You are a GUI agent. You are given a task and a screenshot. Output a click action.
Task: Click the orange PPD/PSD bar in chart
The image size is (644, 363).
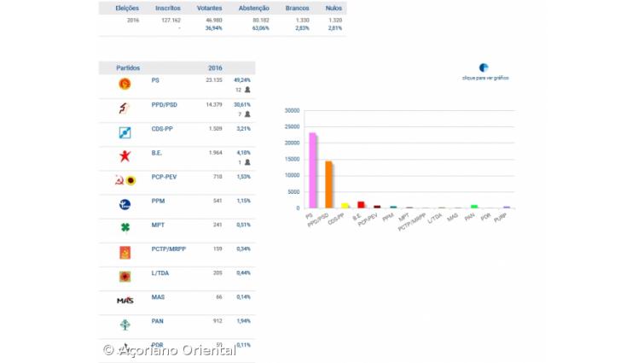[x=328, y=184]
